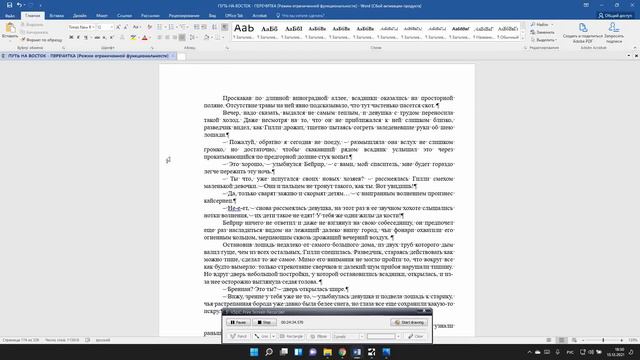Screen dimensions: 640x360
Task: Open Replace (Заменить) dialog
Action: (543, 32)
